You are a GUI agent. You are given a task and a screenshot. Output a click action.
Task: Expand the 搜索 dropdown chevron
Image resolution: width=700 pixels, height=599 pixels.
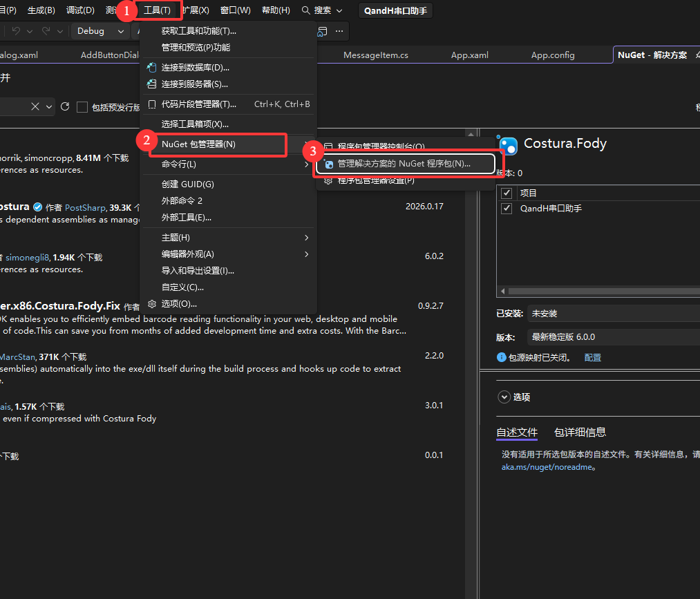(x=339, y=11)
